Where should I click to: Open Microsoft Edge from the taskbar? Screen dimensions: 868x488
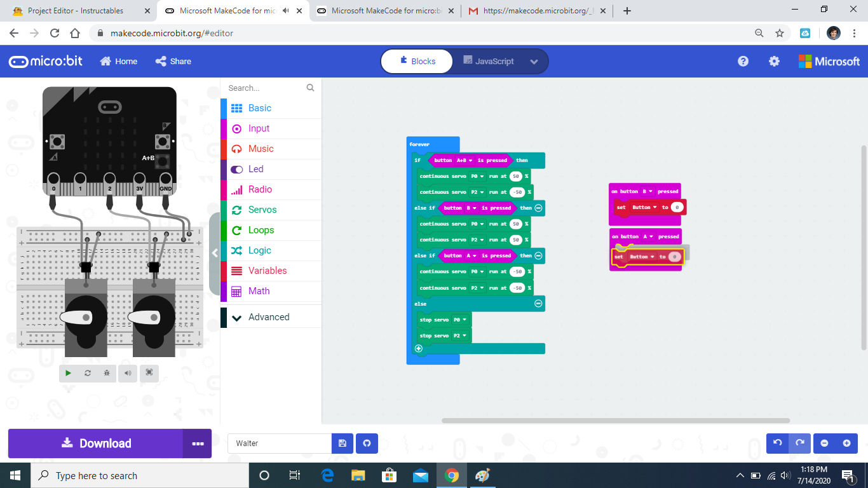328,475
